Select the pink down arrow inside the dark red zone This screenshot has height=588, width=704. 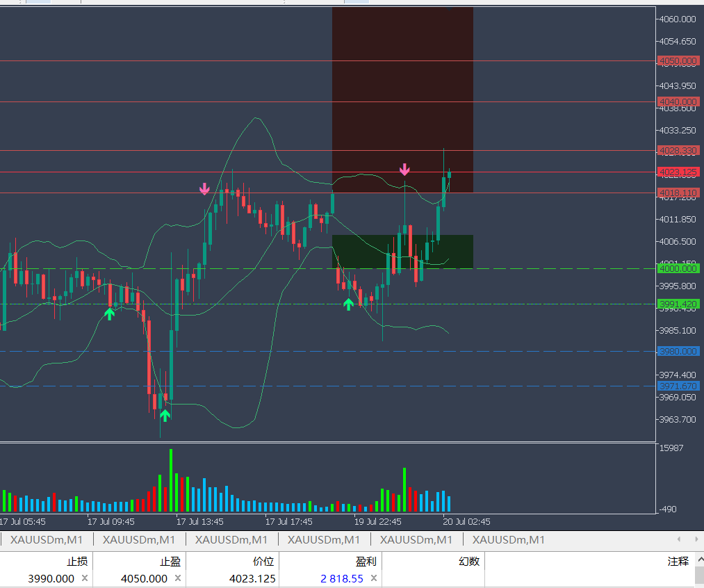coord(404,169)
